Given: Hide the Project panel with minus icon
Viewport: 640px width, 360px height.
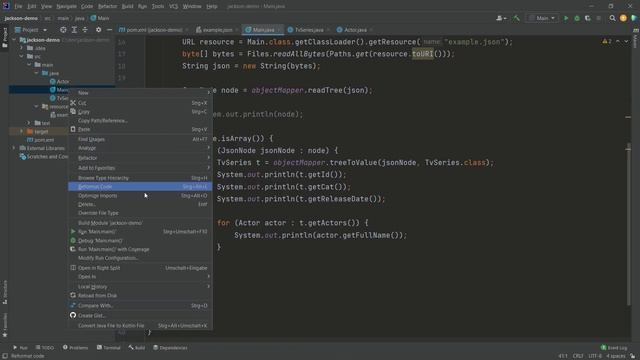Looking at the screenshot, I should 109,30.
